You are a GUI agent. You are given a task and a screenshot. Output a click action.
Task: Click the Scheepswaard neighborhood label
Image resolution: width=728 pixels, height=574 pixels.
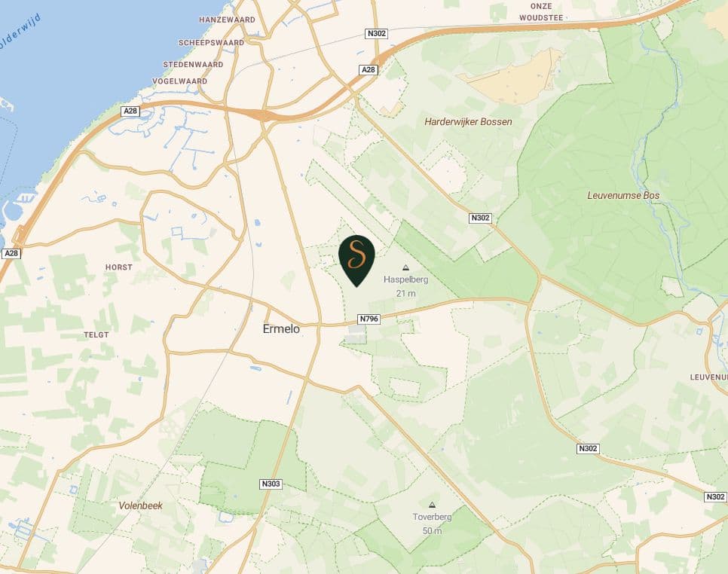(211, 42)
